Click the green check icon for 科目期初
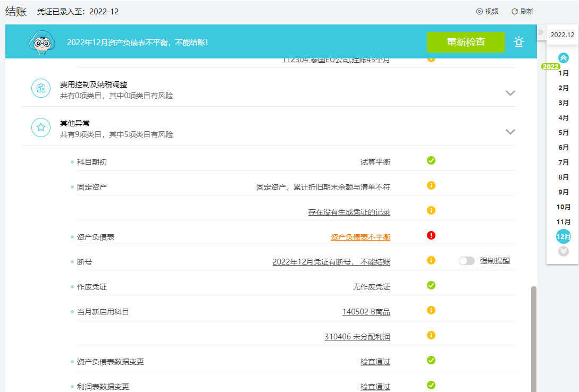579x392 pixels. click(431, 160)
